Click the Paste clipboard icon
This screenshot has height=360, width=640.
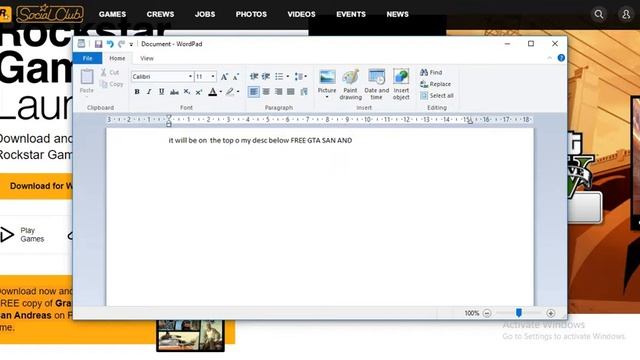pyautogui.click(x=87, y=77)
